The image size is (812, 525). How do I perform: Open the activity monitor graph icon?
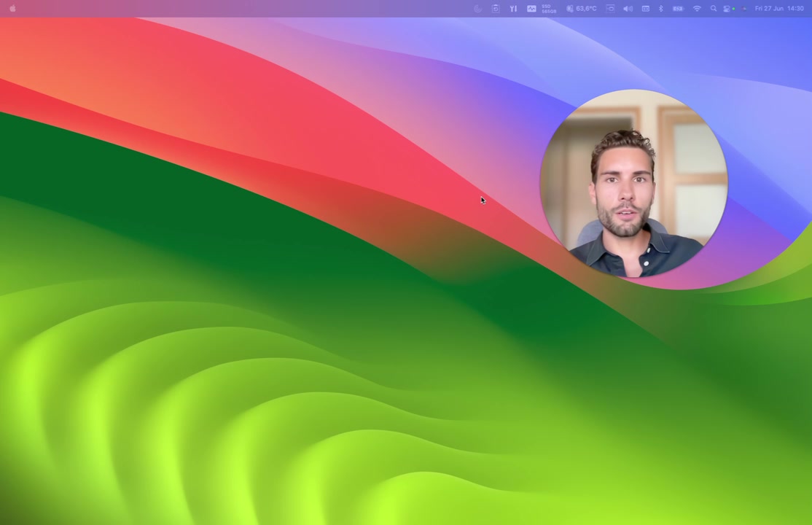click(531, 8)
